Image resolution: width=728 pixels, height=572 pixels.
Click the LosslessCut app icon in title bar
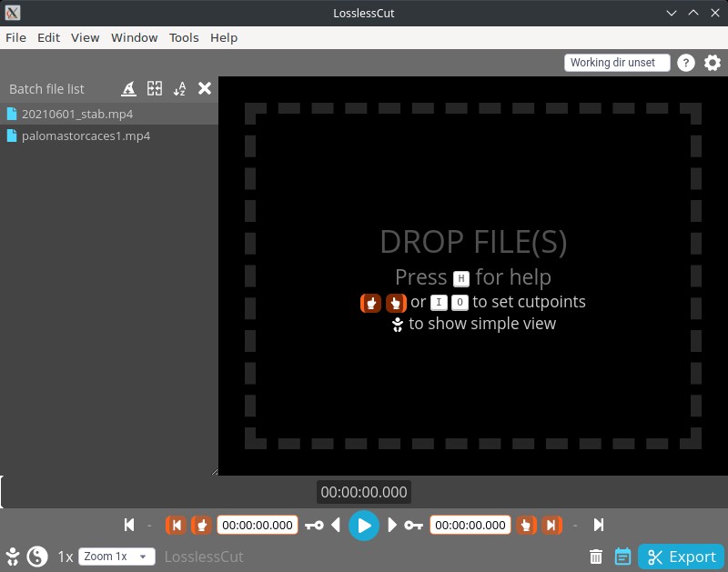(13, 13)
